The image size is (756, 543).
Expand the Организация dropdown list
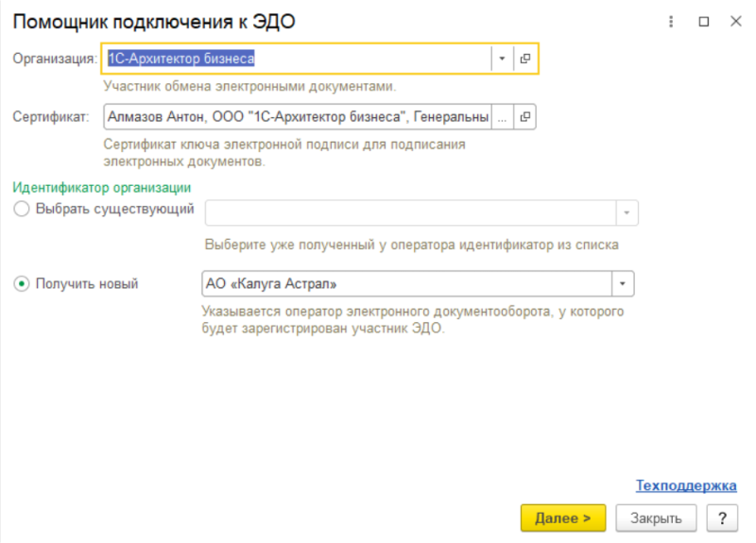click(502, 59)
